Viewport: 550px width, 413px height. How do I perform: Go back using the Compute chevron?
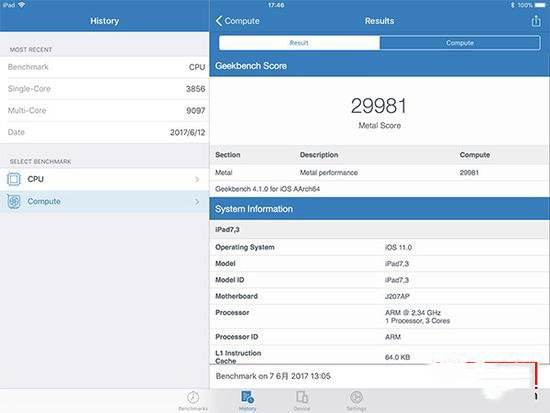pyautogui.click(x=219, y=21)
